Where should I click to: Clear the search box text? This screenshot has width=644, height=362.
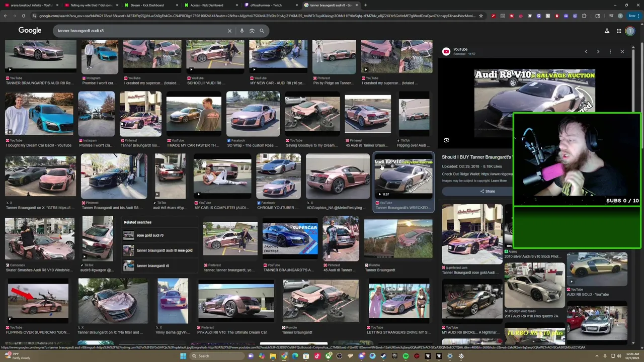pyautogui.click(x=229, y=31)
